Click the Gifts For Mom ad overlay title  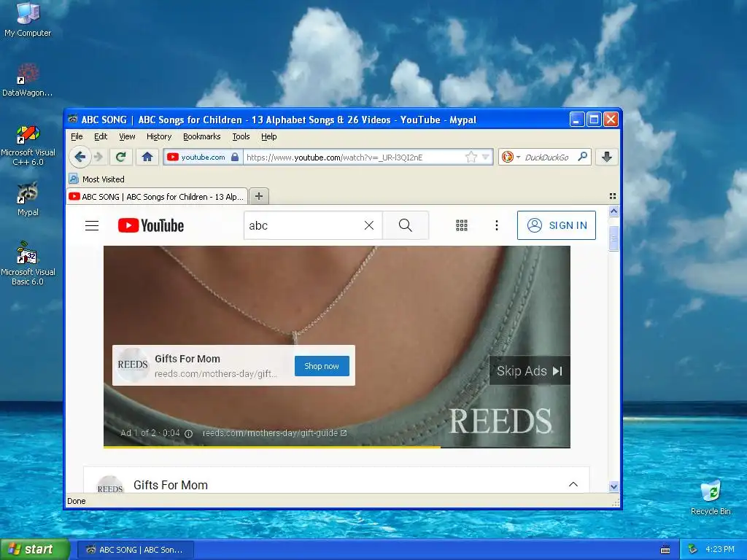click(187, 359)
